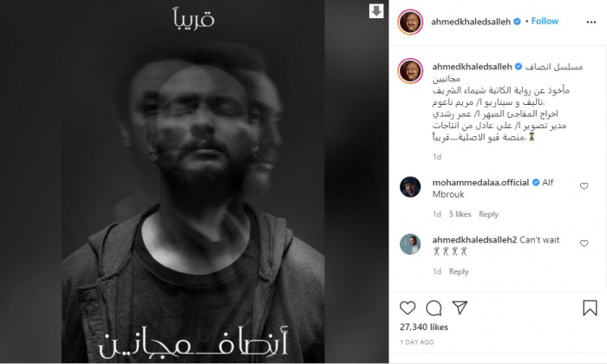Reply to mohammedalaa.official's comment

click(488, 214)
